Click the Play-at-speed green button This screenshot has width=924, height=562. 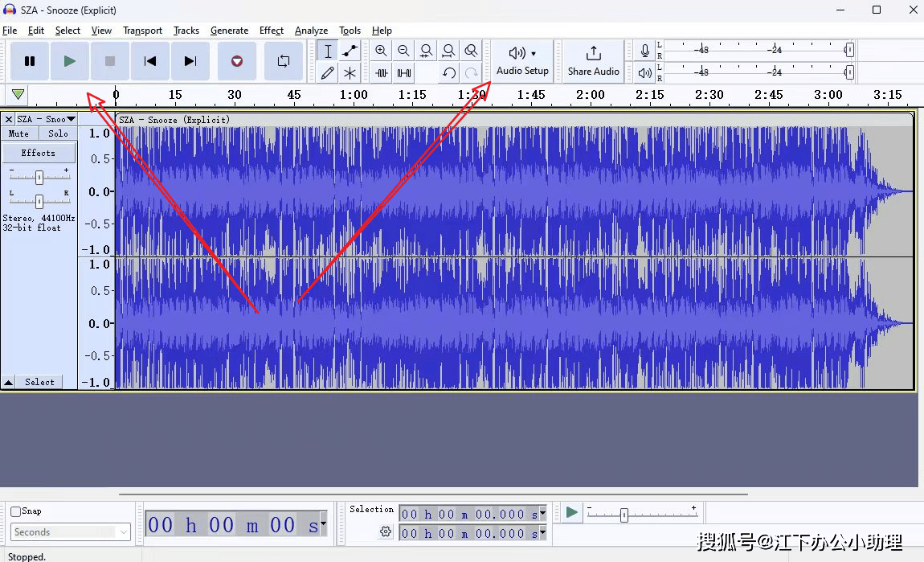pyautogui.click(x=571, y=512)
